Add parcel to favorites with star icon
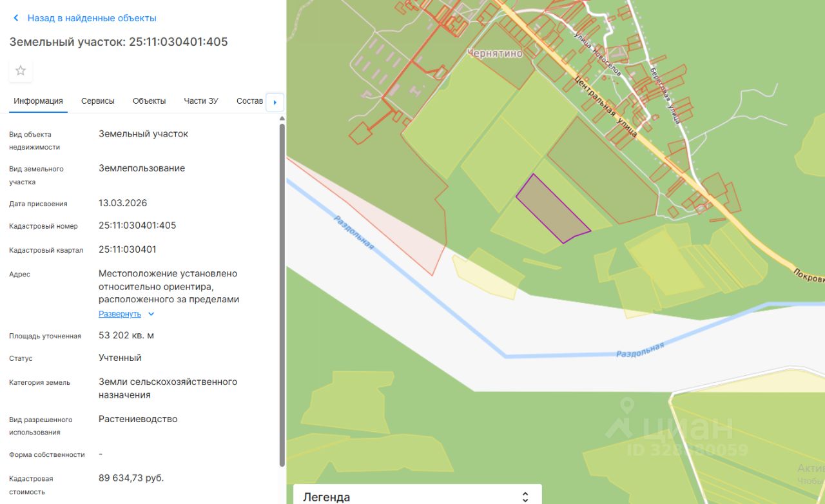 (21, 71)
